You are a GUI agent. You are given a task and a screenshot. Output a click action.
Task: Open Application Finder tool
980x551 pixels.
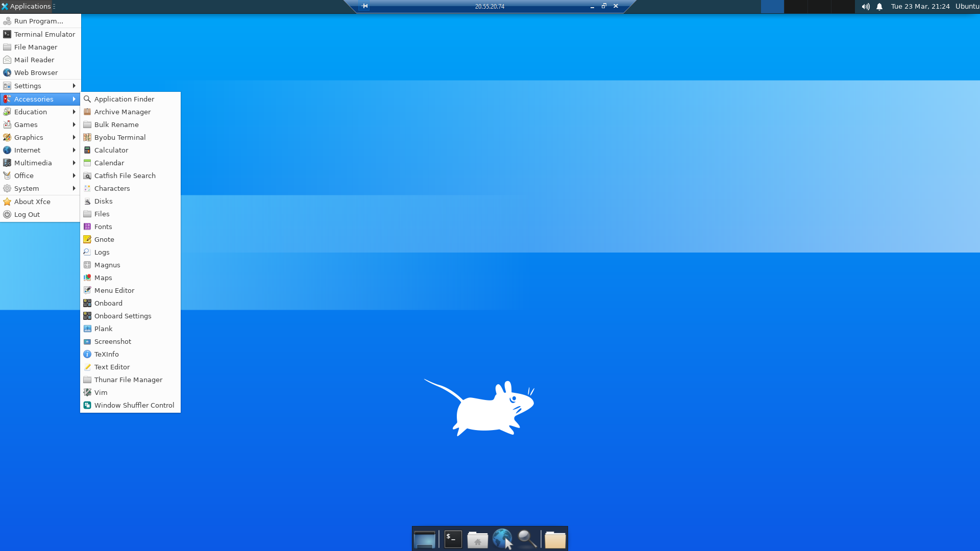pyautogui.click(x=124, y=99)
